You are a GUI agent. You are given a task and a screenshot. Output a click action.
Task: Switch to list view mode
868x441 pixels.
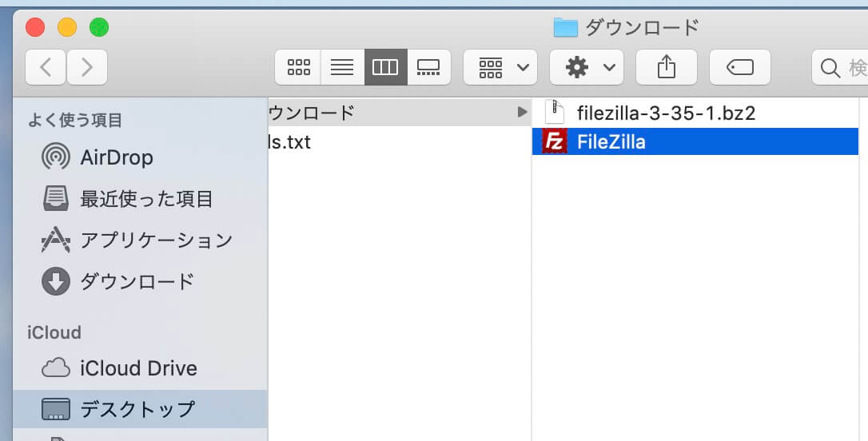(342, 68)
